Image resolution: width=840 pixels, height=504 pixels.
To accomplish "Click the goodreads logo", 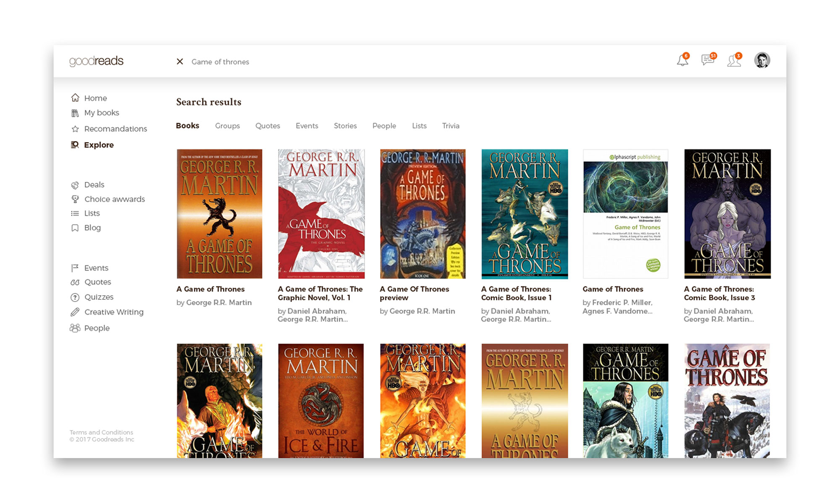I will point(96,61).
